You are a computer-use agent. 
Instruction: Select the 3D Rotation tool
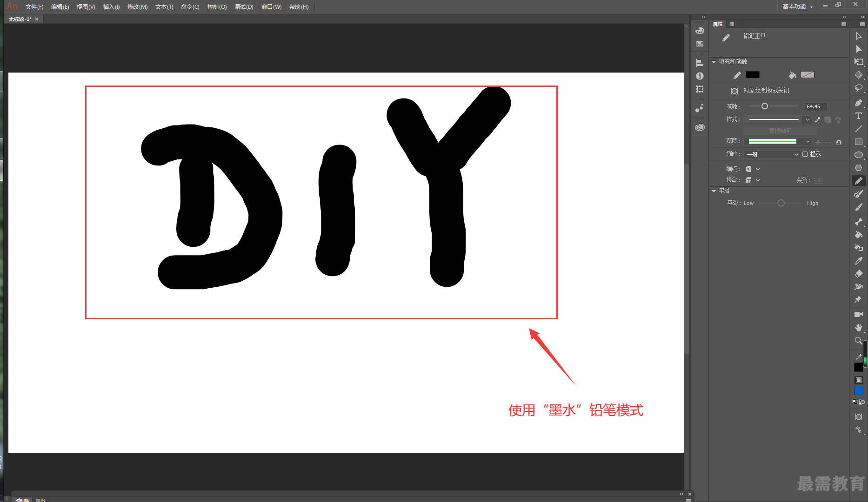click(859, 75)
